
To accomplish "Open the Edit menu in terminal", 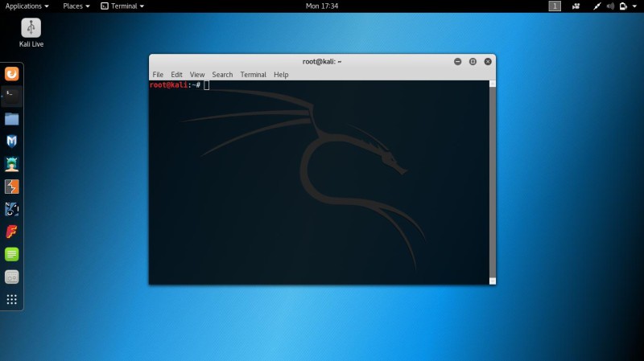I will (176, 75).
